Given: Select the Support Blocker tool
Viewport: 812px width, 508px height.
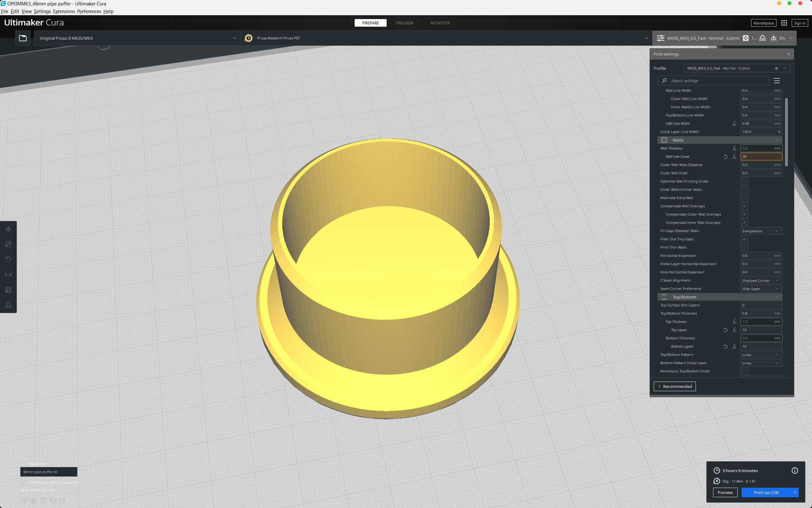Looking at the screenshot, I should coord(8,305).
